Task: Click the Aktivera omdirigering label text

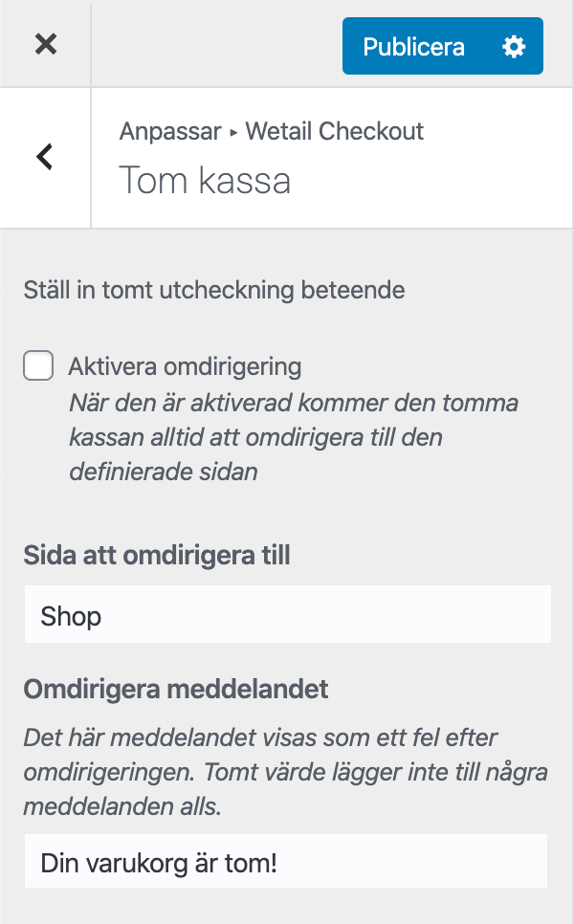Action: coord(185,366)
